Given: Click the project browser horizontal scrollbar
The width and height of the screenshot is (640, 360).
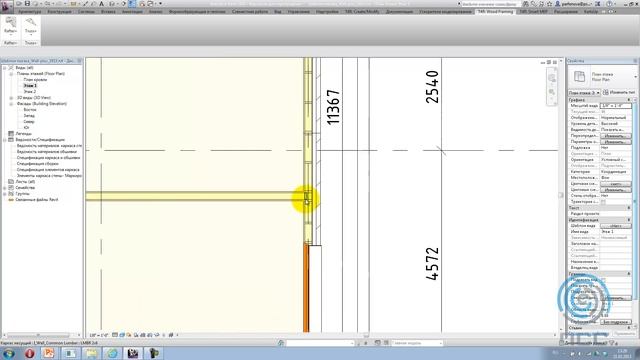Looking at the screenshot, I should pos(39,335).
